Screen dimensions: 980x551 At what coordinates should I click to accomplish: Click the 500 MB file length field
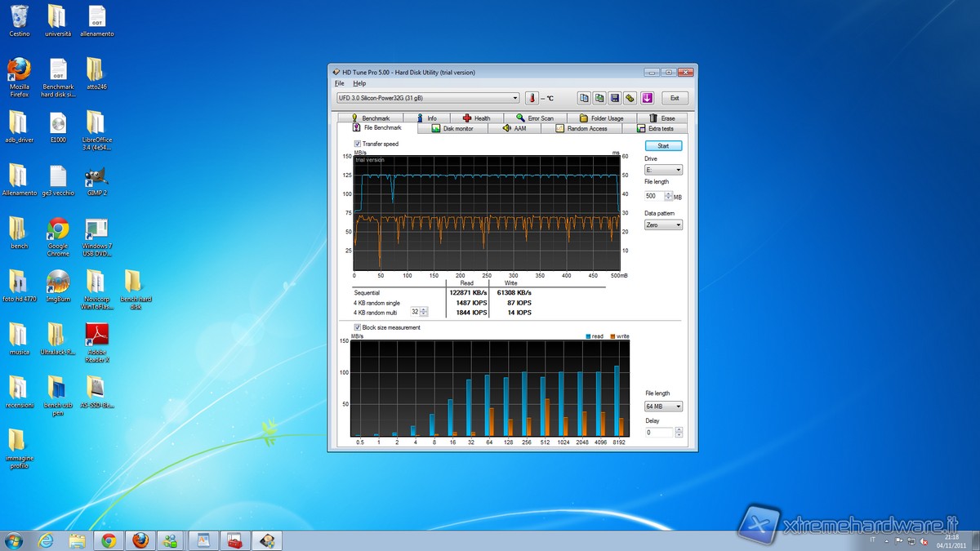coord(653,196)
